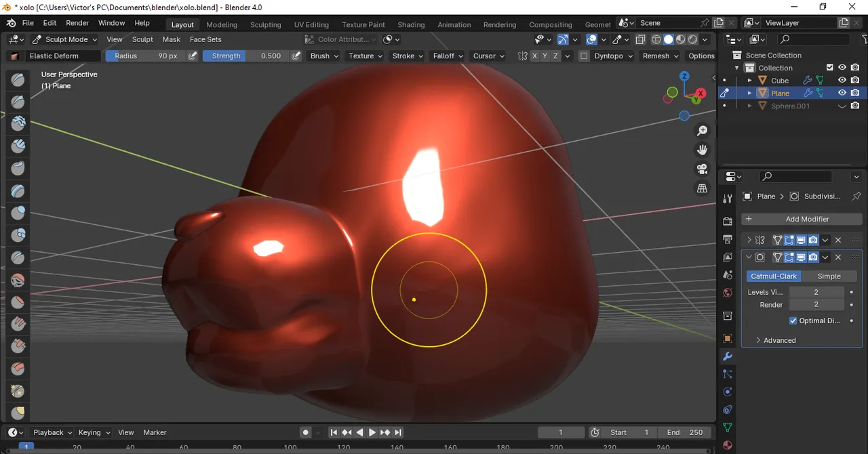Open the Object Data green triangle tab
868x454 pixels.
[x=728, y=428]
